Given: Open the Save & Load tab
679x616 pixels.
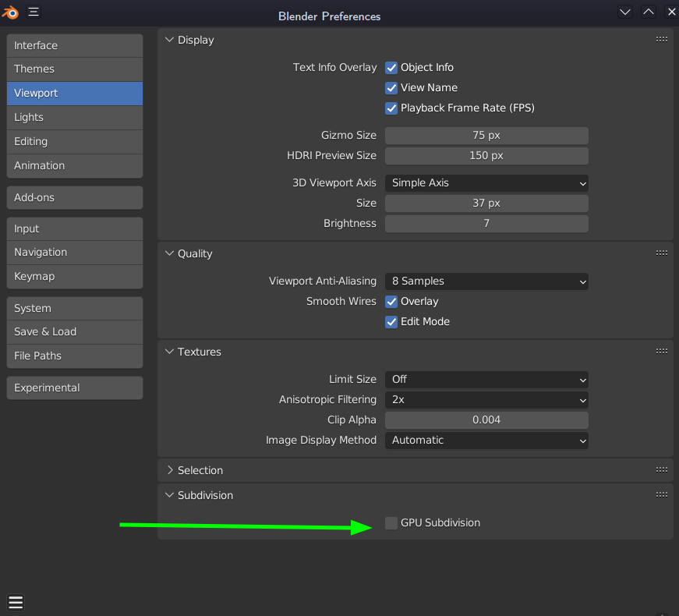Looking at the screenshot, I should 75,332.
